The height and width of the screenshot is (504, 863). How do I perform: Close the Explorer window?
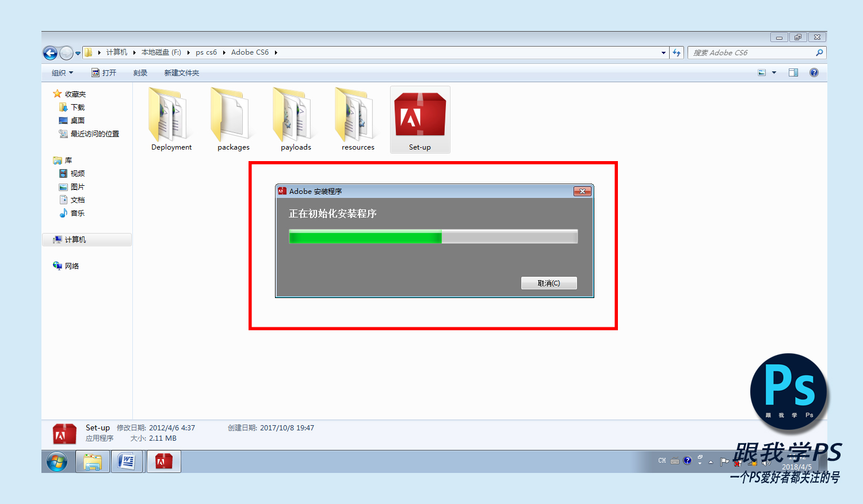tap(817, 37)
